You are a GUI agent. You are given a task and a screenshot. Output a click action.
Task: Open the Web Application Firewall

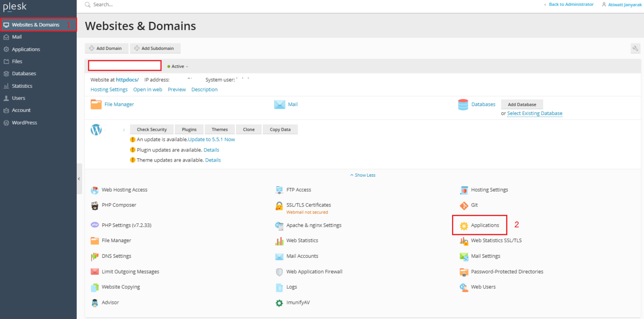click(314, 272)
